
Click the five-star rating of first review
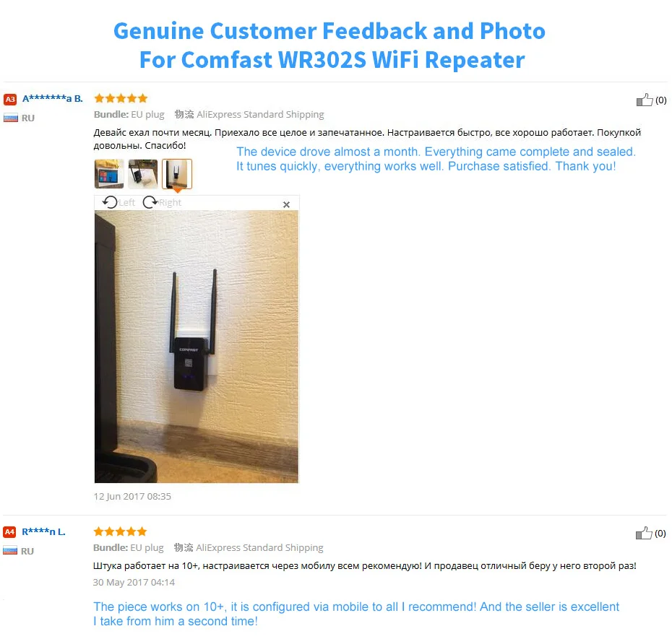(x=121, y=98)
